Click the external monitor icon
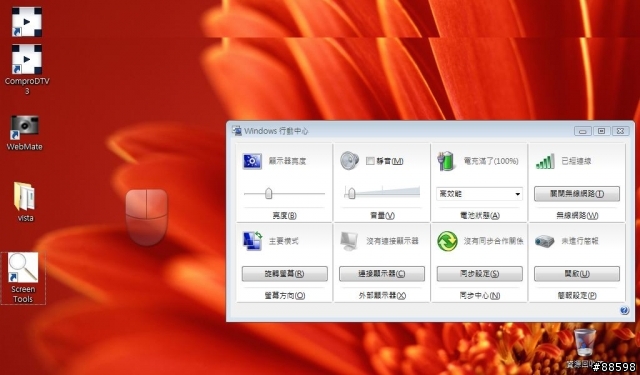640x375 pixels. pyautogui.click(x=349, y=241)
